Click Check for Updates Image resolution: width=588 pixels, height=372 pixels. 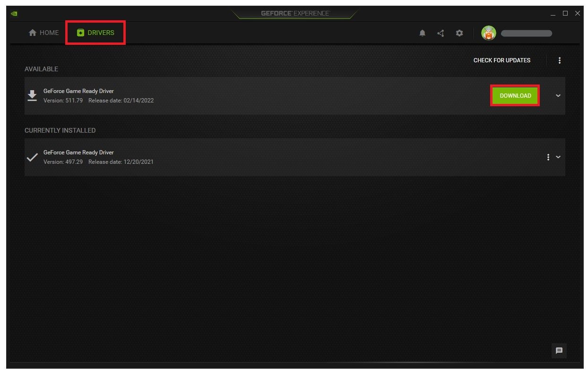tap(502, 60)
